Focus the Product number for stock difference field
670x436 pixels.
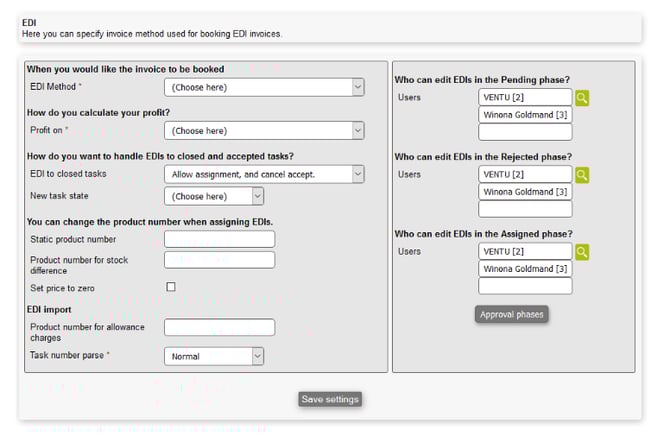[219, 260]
